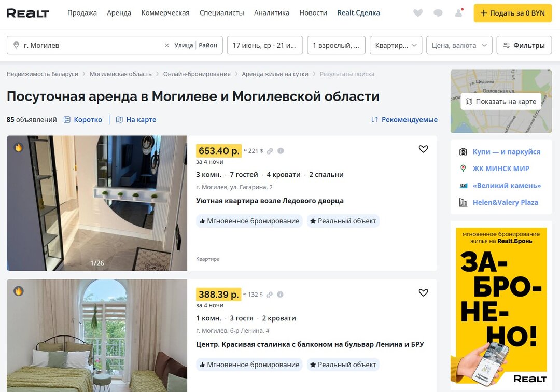
Task: Add Гагарина apartment to favorites
Action: pyautogui.click(x=423, y=149)
